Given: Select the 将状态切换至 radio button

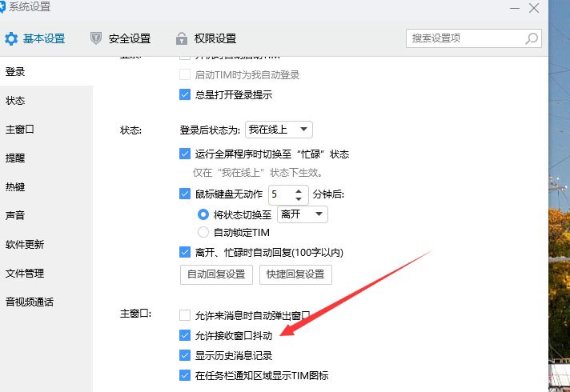Looking at the screenshot, I should 203,214.
